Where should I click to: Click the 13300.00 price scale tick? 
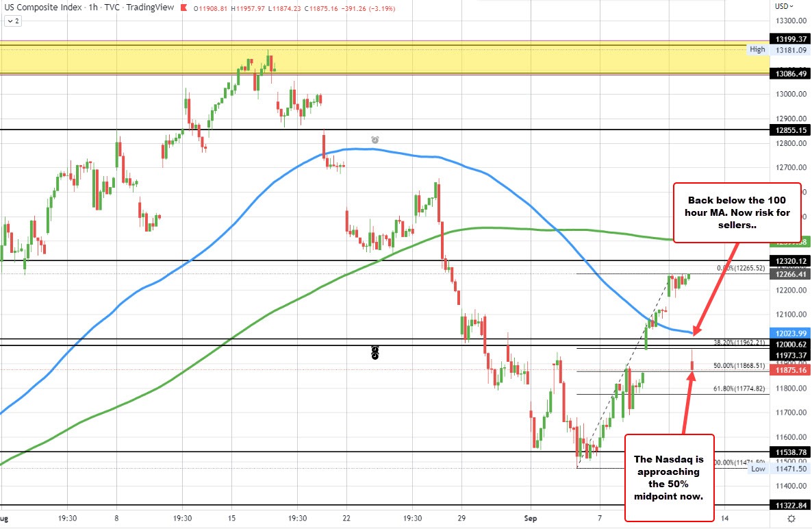tap(791, 21)
